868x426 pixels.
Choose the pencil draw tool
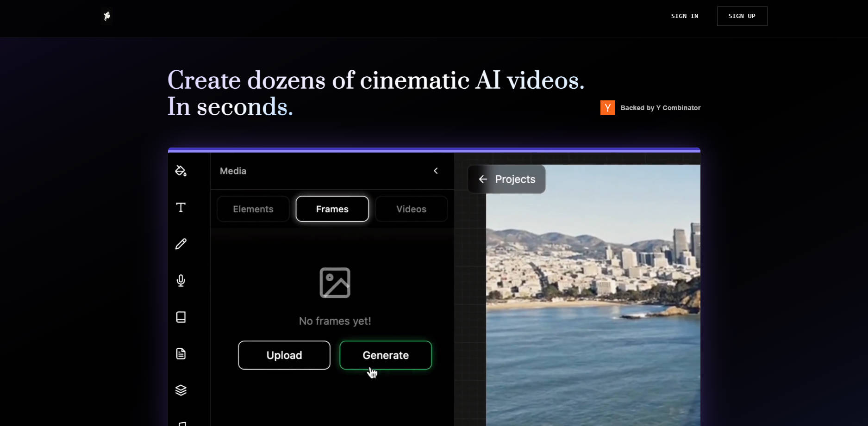[x=181, y=244]
